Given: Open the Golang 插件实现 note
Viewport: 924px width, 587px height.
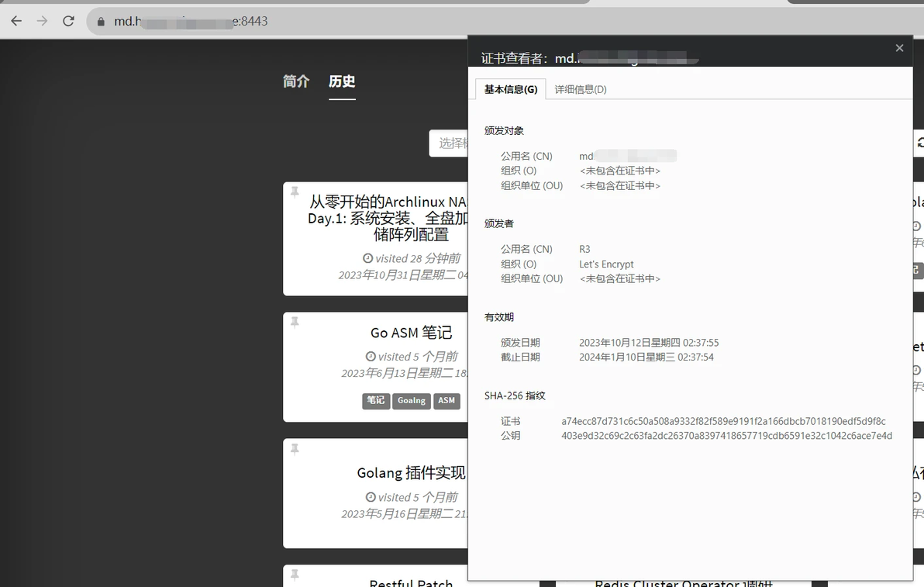Looking at the screenshot, I should click(x=412, y=473).
